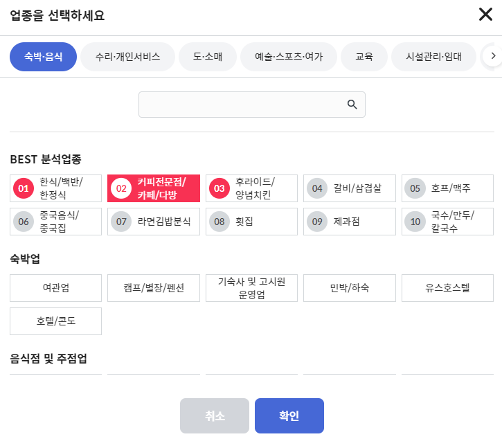Screen dimensions: 502x448
Task: Choose 05 호프/맥주
Action: [447, 188]
